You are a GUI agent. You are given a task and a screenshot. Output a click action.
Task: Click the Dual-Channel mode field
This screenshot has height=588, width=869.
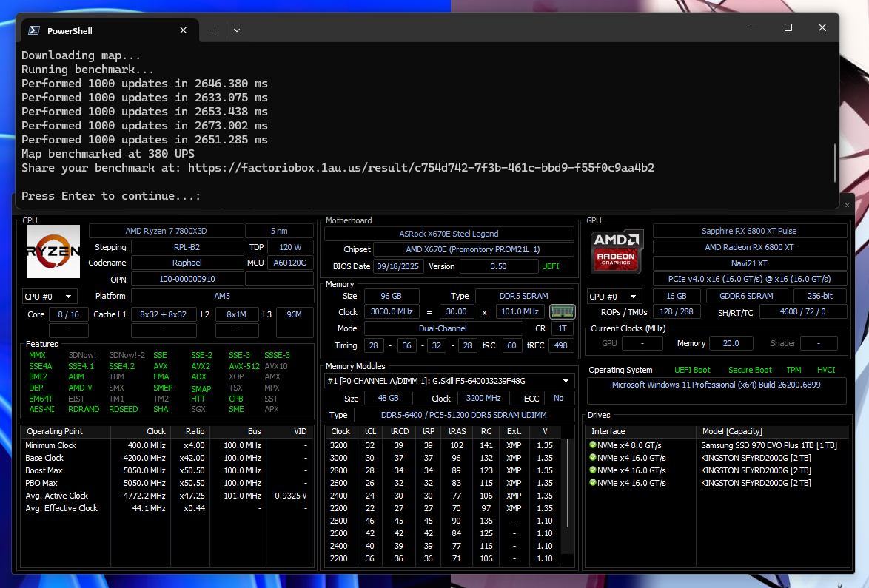tap(443, 328)
